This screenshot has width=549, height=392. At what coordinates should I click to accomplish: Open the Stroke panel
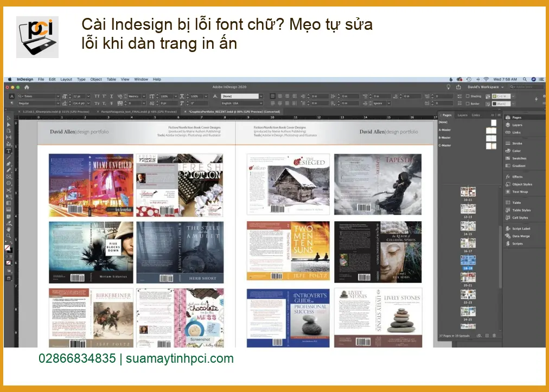coord(514,144)
